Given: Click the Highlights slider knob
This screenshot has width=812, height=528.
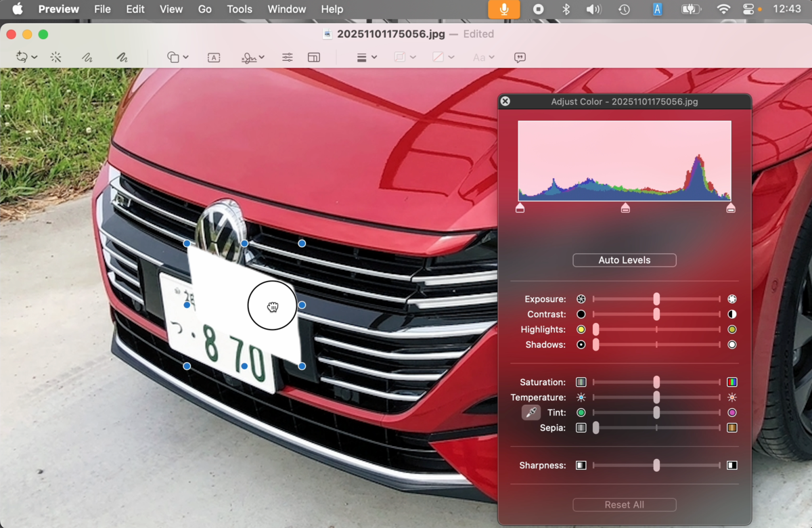Looking at the screenshot, I should (596, 330).
